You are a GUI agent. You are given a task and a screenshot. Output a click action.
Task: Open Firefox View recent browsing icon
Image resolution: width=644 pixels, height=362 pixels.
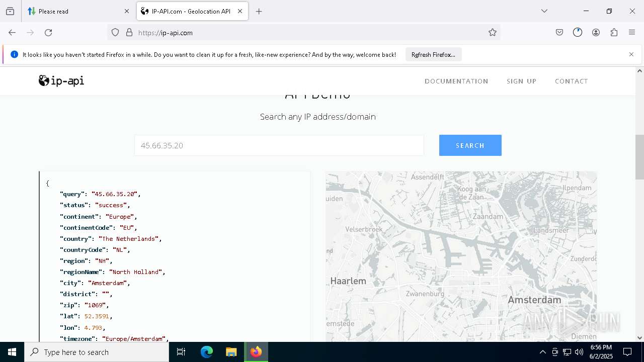[x=10, y=11]
